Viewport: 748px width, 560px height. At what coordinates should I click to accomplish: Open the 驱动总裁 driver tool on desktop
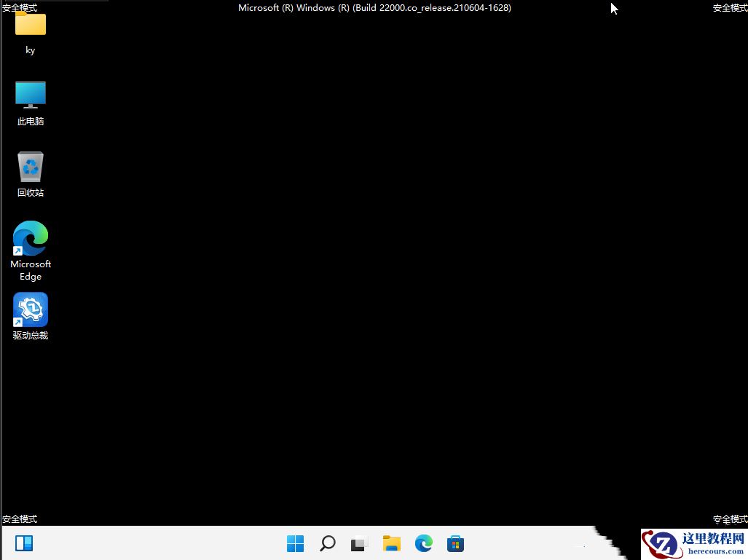[x=30, y=309]
